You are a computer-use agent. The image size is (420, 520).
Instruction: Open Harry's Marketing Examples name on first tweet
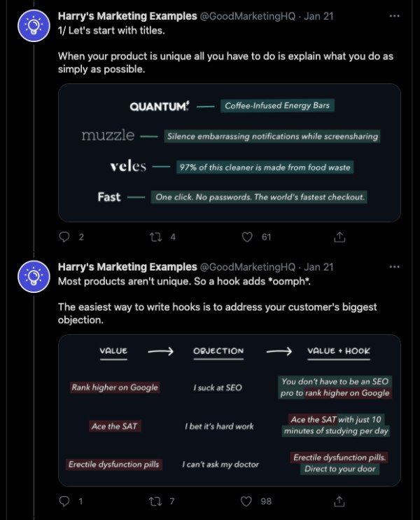(x=127, y=16)
